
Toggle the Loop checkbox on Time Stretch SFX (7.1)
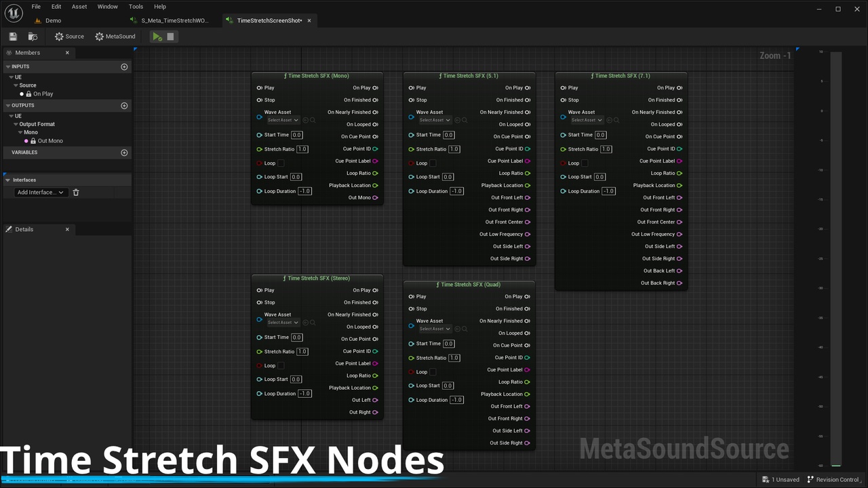point(585,163)
